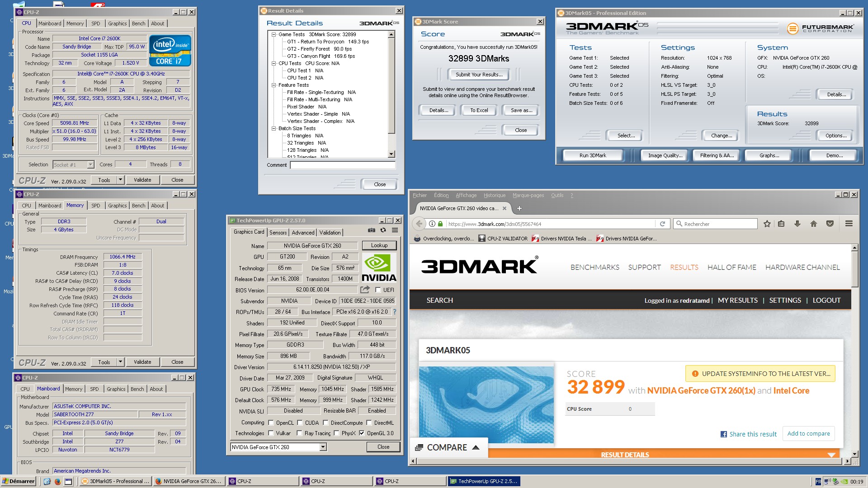Toggle the CUDA checkbox
The width and height of the screenshot is (868, 488).
[300, 423]
